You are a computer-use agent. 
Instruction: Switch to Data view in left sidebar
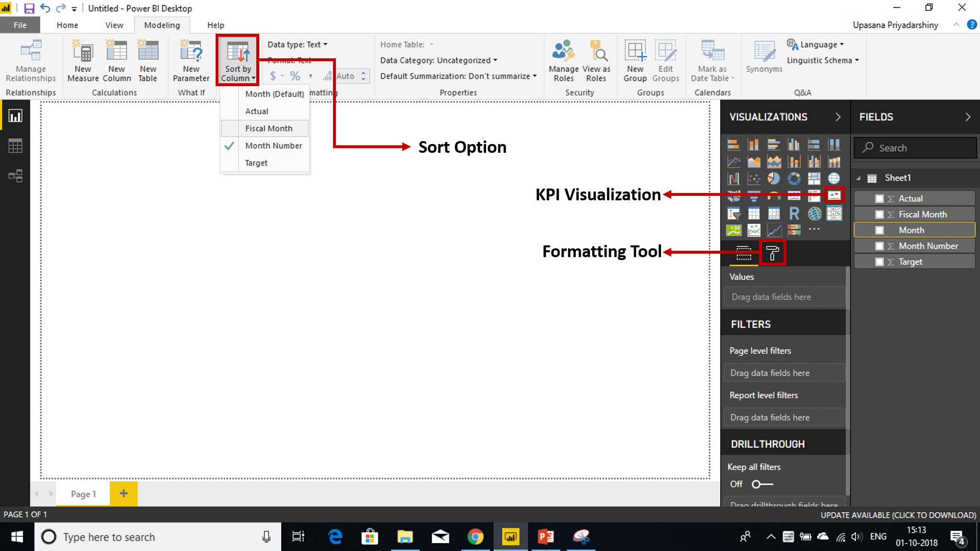pos(15,146)
